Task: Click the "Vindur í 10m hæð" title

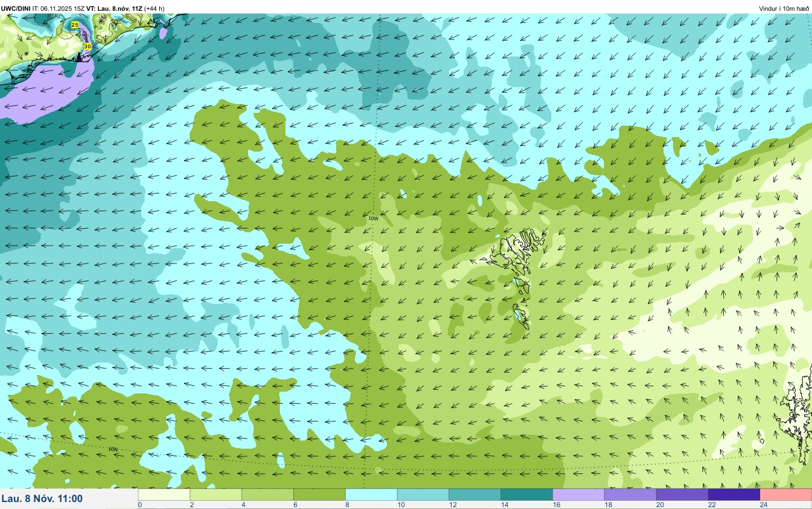Action: coord(784,8)
